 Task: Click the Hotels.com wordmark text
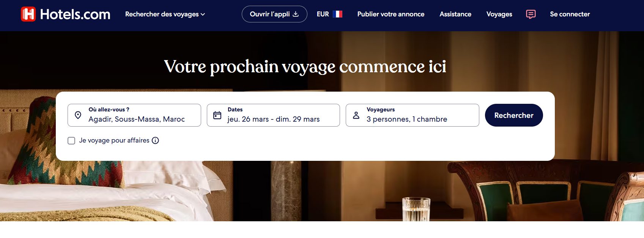75,14
